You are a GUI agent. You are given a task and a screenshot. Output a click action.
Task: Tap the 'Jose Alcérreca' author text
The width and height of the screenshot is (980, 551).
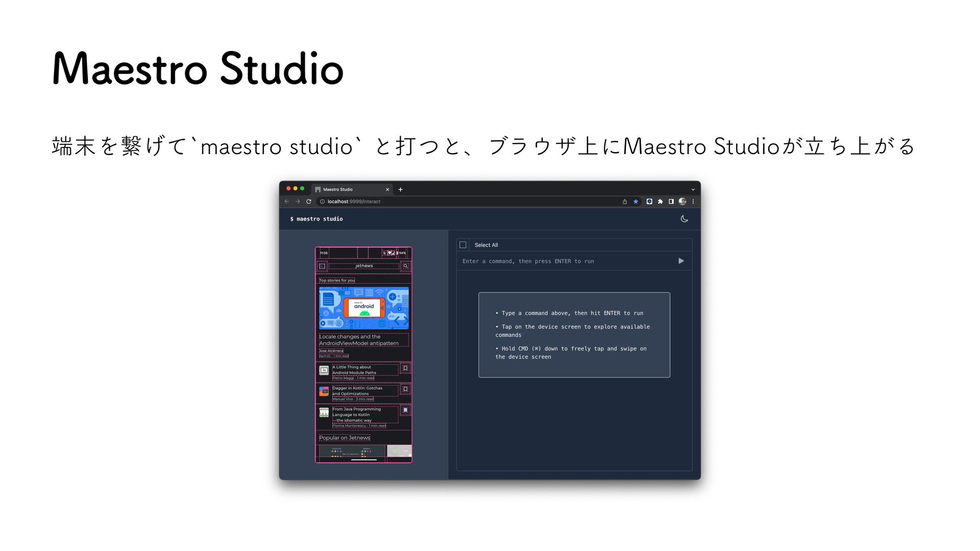coord(331,350)
